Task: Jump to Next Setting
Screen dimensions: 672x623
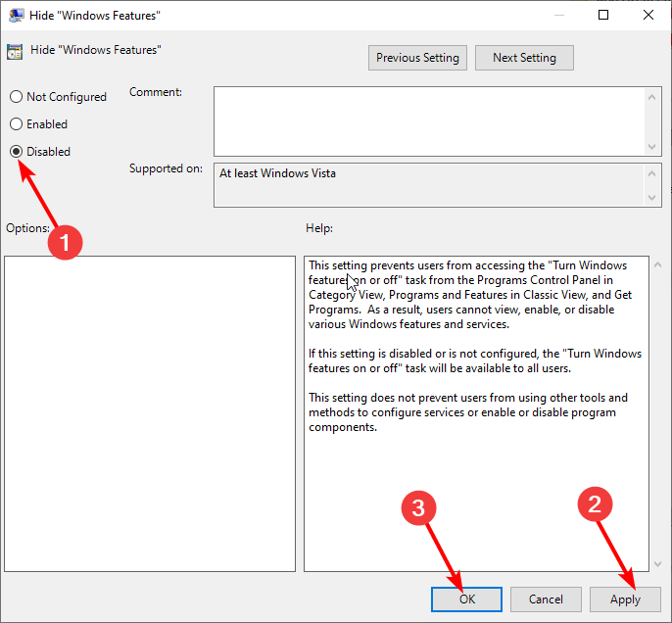Action: point(524,58)
